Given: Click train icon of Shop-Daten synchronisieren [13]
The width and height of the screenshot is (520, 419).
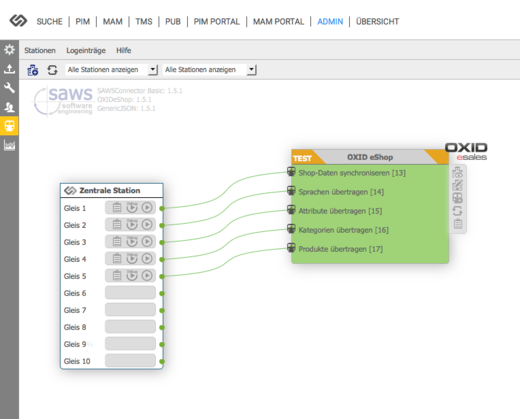Looking at the screenshot, I should (291, 172).
